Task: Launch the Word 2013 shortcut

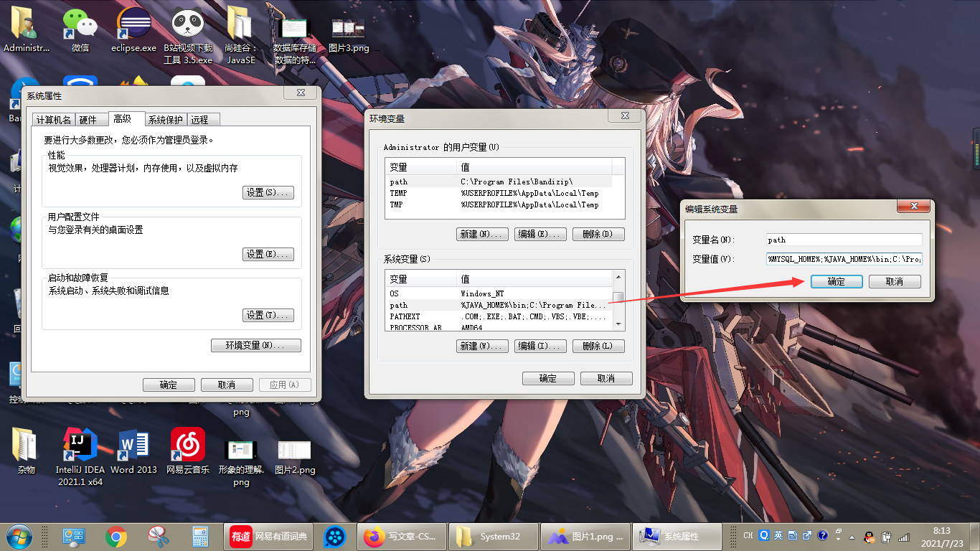Action: (133, 451)
